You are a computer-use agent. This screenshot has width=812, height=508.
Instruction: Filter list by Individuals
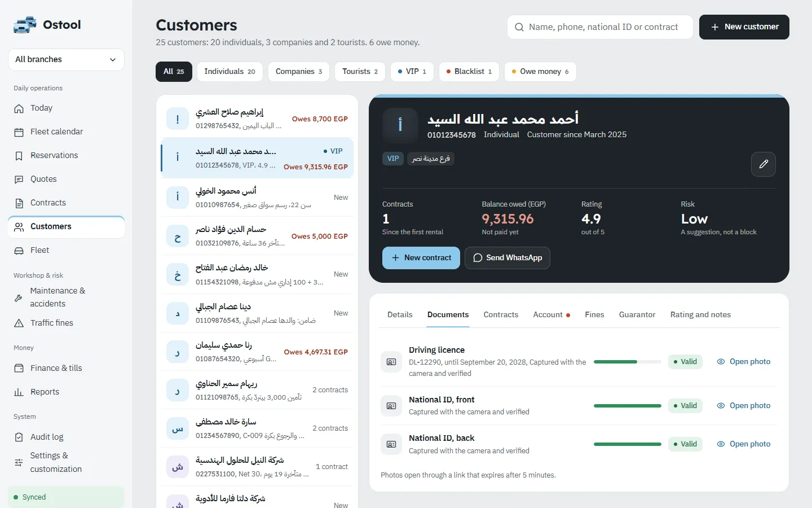[x=230, y=72]
